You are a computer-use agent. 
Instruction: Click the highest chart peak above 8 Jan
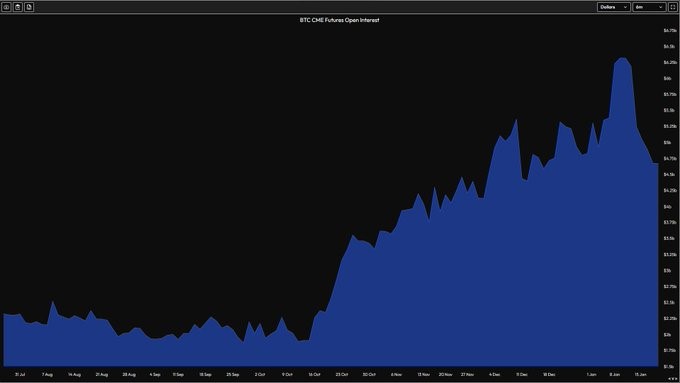coord(623,58)
